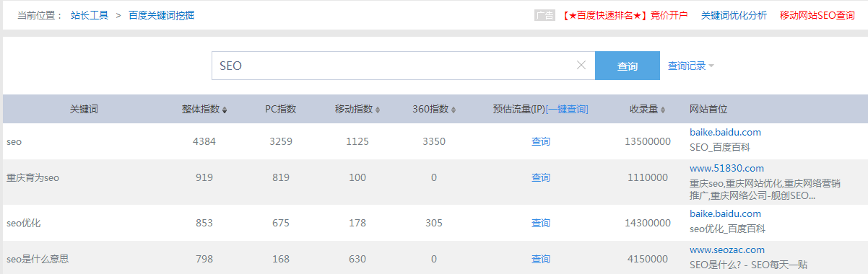Screen dimensions: 868x274
Task: Click PC index value 675
Action: click(281, 224)
